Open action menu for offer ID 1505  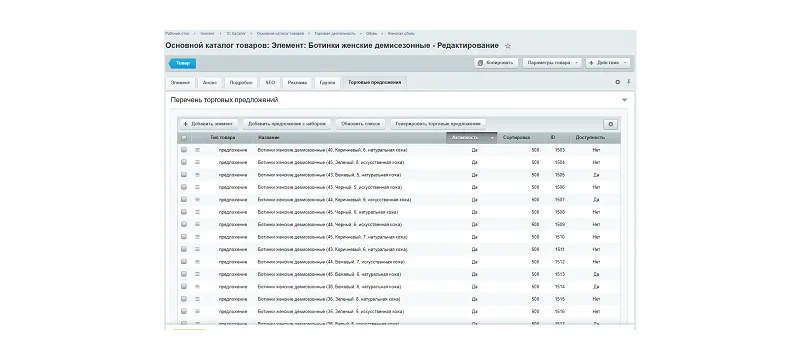[x=197, y=175]
